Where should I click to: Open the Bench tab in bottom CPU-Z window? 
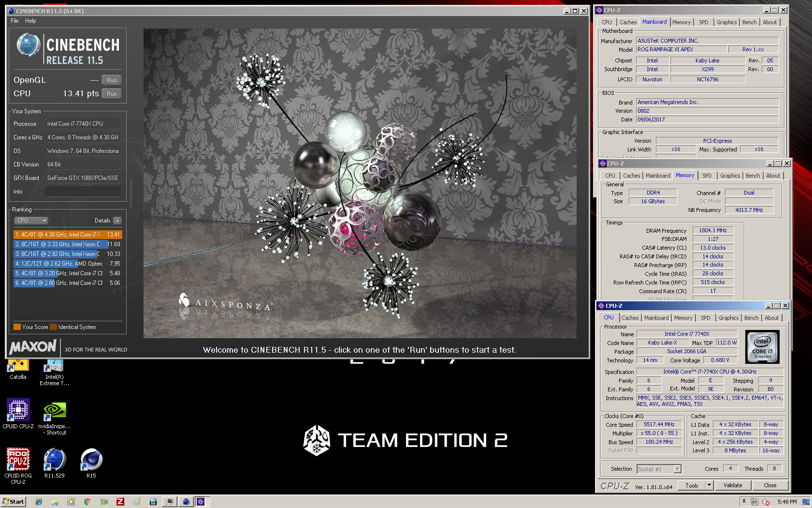(751, 318)
